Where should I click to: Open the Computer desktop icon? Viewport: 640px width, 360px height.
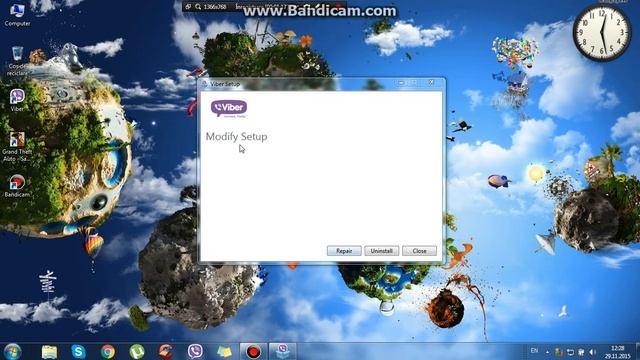tap(17, 14)
